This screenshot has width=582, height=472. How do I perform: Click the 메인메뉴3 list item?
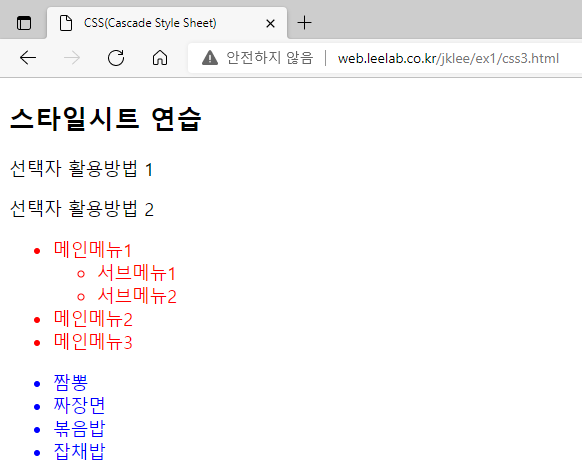coord(93,342)
